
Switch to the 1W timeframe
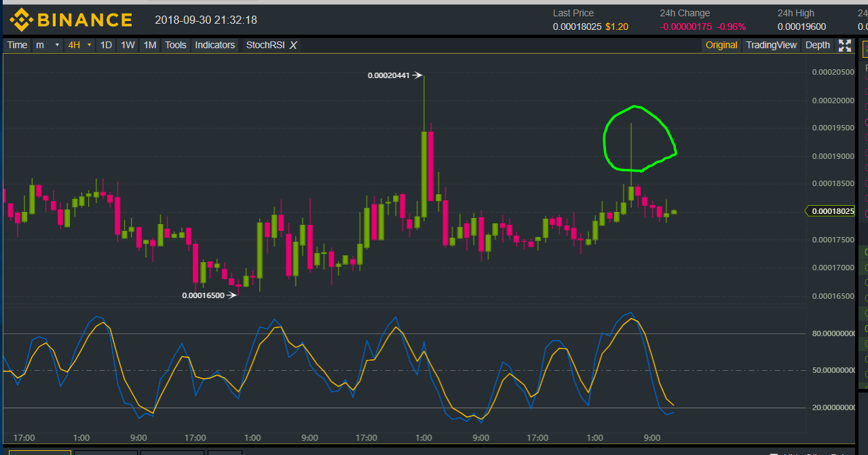[x=128, y=45]
